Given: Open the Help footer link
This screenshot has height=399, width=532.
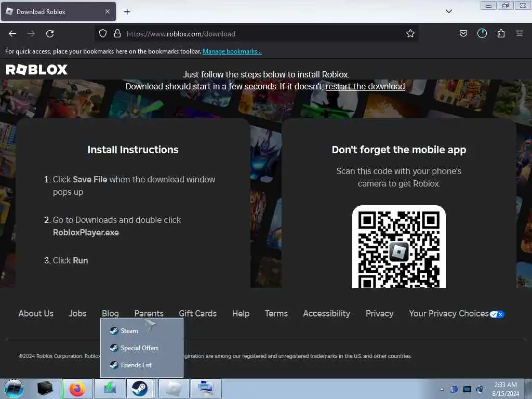Looking at the screenshot, I should [241, 313].
